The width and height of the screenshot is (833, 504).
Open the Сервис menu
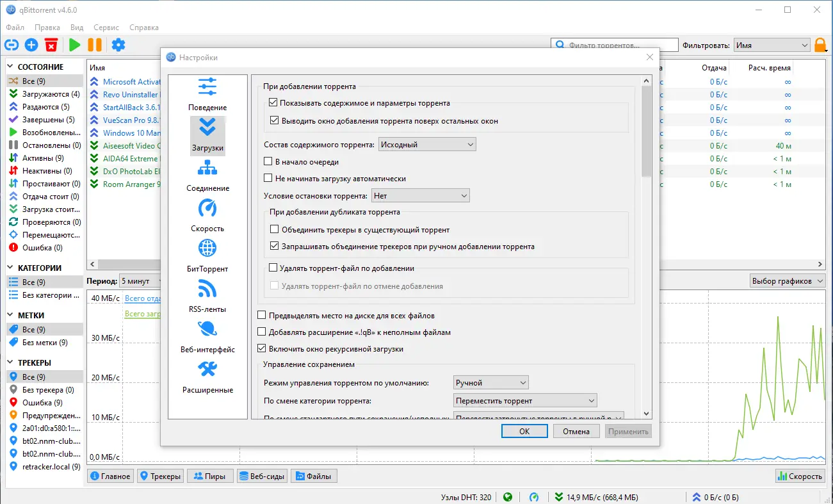pyautogui.click(x=106, y=27)
